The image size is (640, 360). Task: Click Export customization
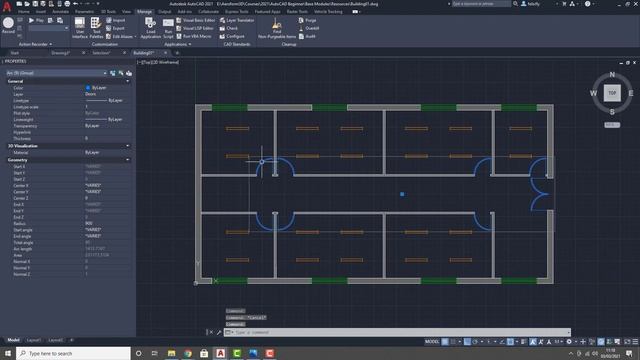click(x=116, y=28)
